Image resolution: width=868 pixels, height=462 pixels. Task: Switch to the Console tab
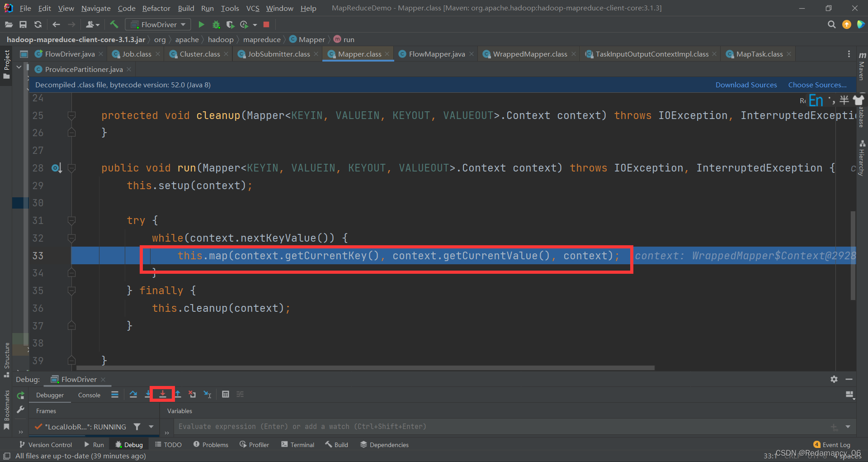tap(89, 395)
